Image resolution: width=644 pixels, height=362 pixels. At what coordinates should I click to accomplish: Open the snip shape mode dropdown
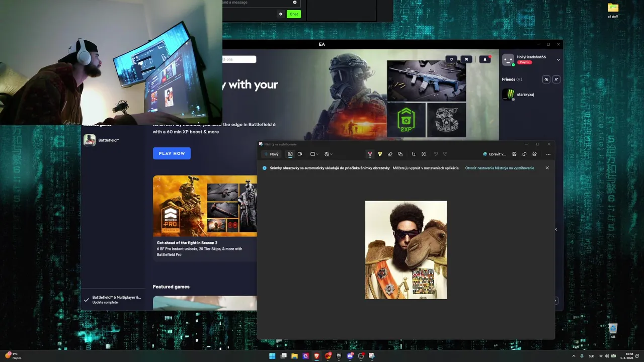[314, 154]
